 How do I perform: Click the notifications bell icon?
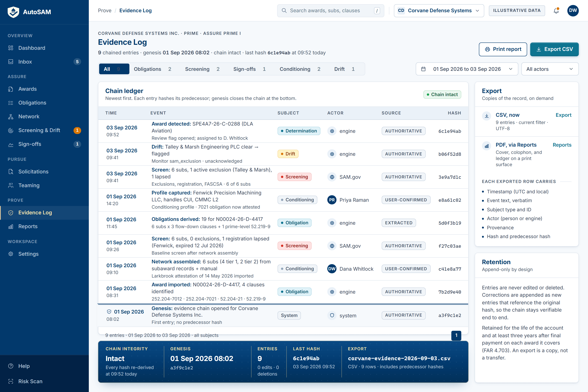click(x=556, y=11)
